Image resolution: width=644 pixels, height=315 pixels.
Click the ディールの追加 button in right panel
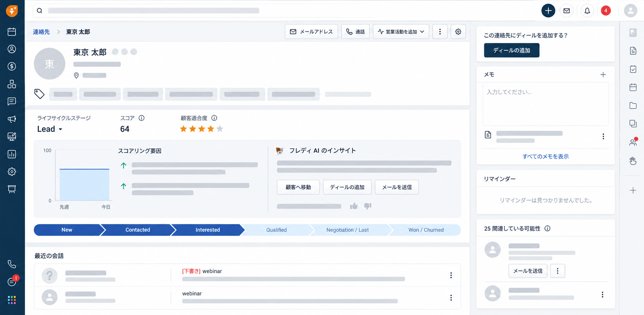point(512,50)
